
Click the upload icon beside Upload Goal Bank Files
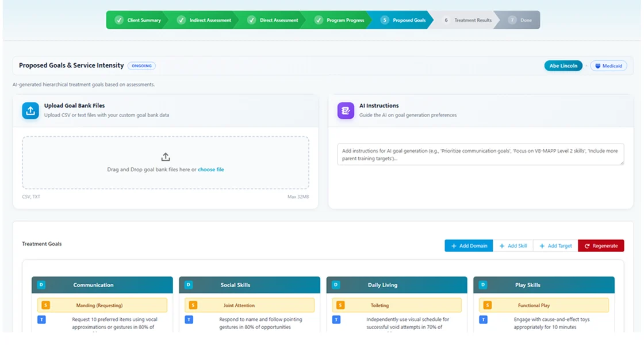coord(30,110)
